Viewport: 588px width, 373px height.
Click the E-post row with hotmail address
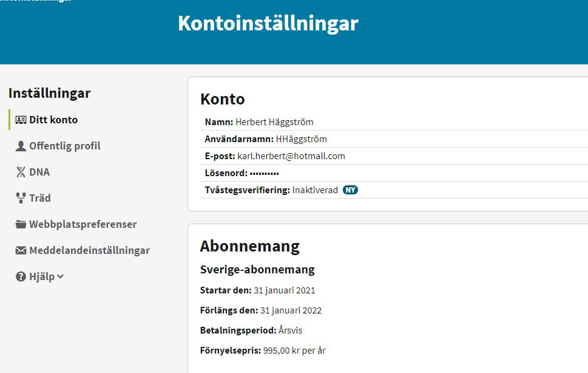(275, 156)
